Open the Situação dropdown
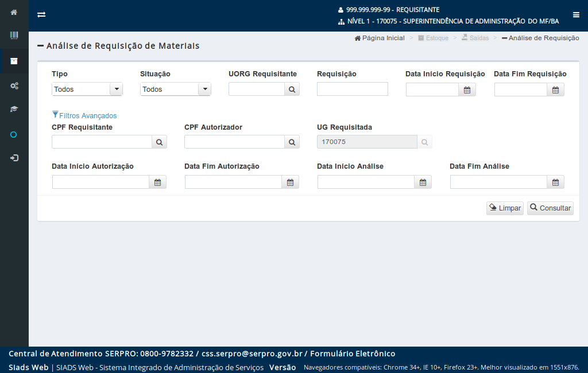 click(x=176, y=89)
